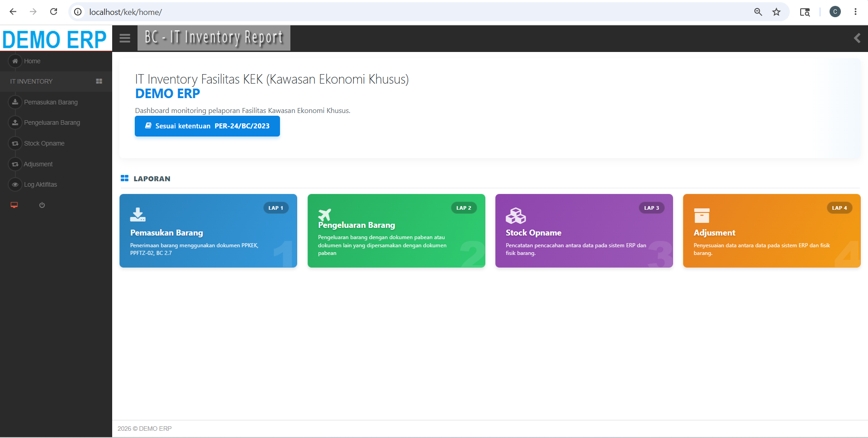Click the DEMO ERP logo

point(54,39)
